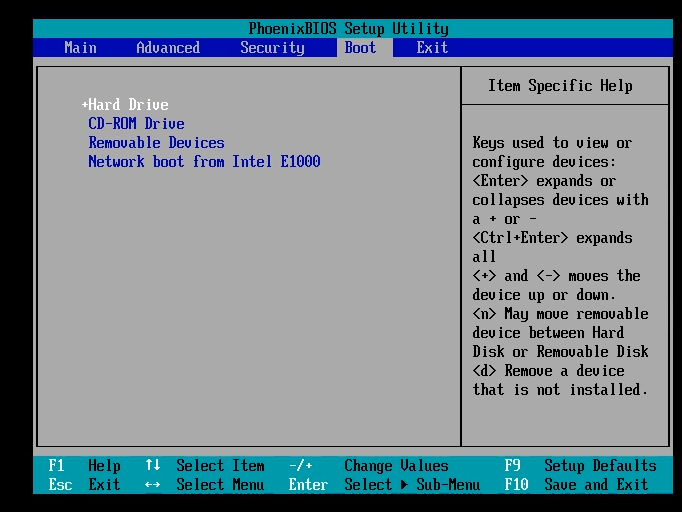Click the Select Item footer hint
This screenshot has height=512, width=682.
(x=220, y=466)
